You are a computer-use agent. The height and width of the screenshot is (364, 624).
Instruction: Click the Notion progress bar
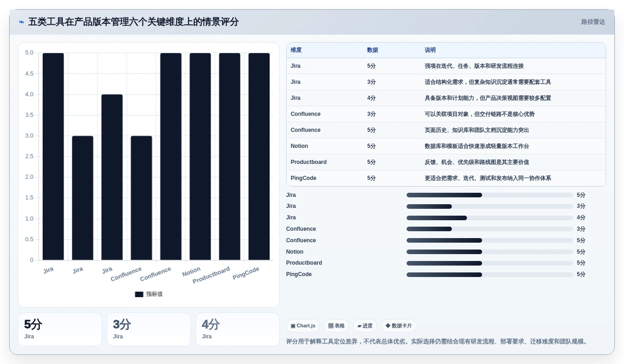(x=490, y=252)
